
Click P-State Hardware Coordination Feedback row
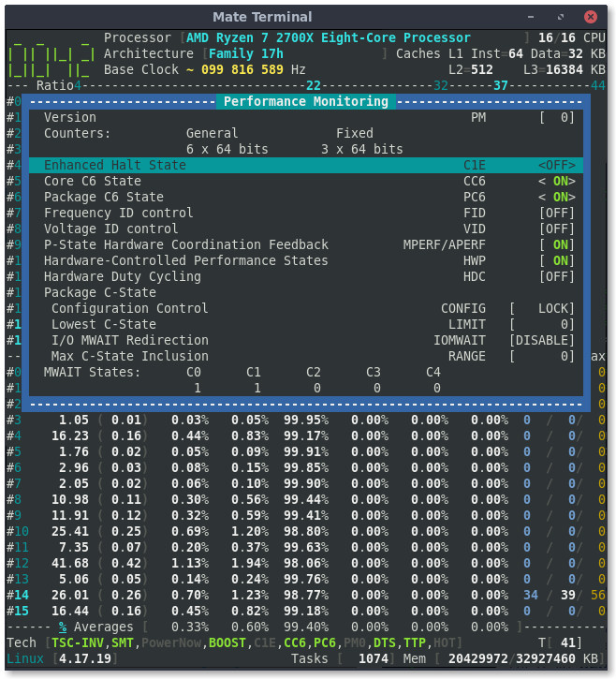coord(305,244)
